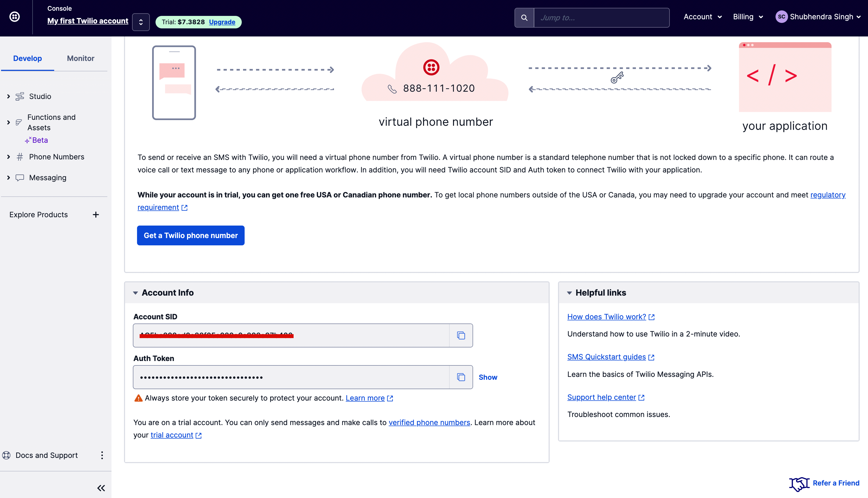Collapse the Helpful links section

coord(569,293)
